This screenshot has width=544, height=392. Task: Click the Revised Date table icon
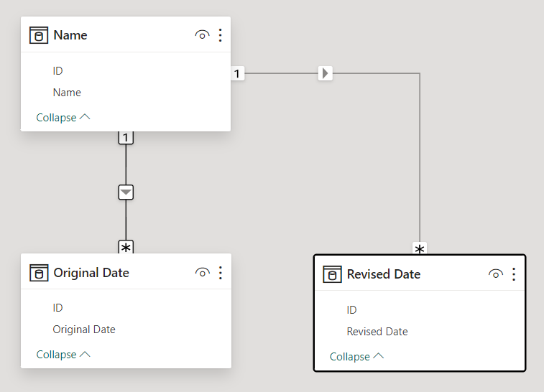(x=332, y=274)
